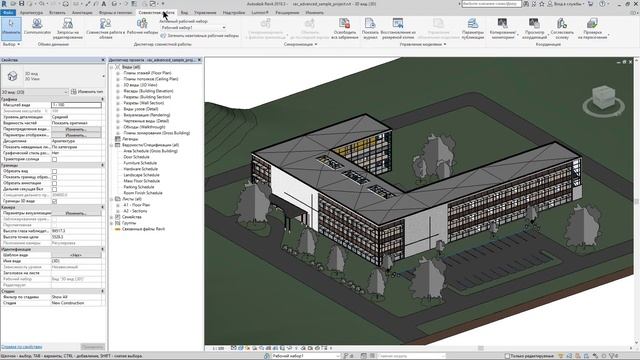Click Edit button for Rendering Settings
The height and width of the screenshot is (360, 640).
point(76,213)
